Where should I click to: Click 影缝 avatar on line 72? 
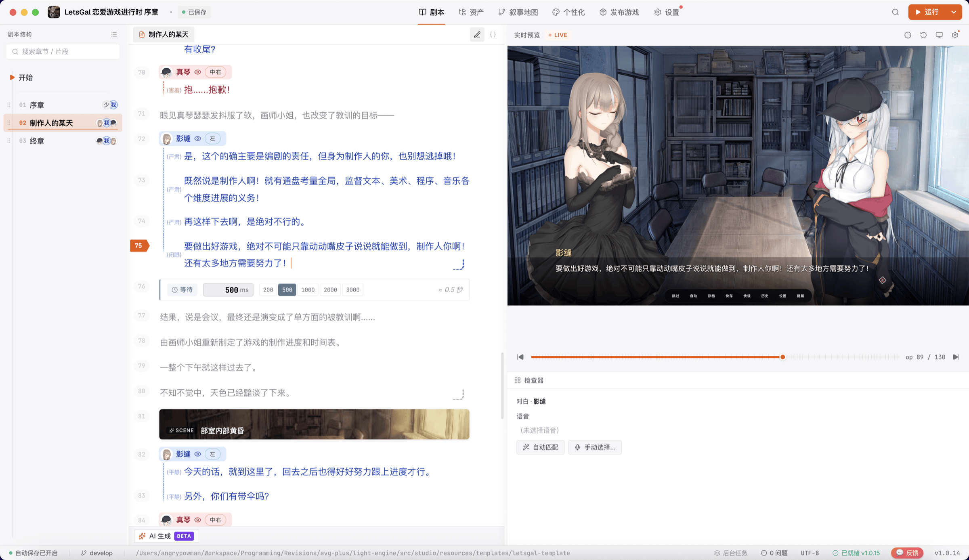click(166, 138)
